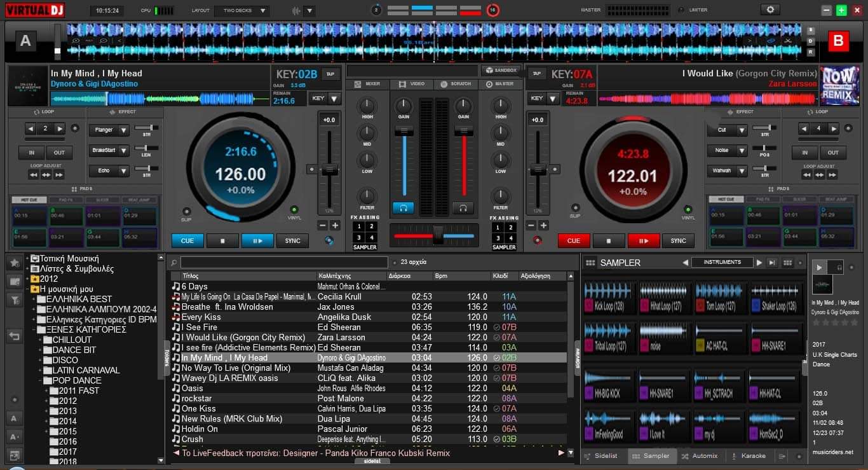Toggle the left deck VINYL mode
The height and width of the screenshot is (470, 868).
(294, 210)
